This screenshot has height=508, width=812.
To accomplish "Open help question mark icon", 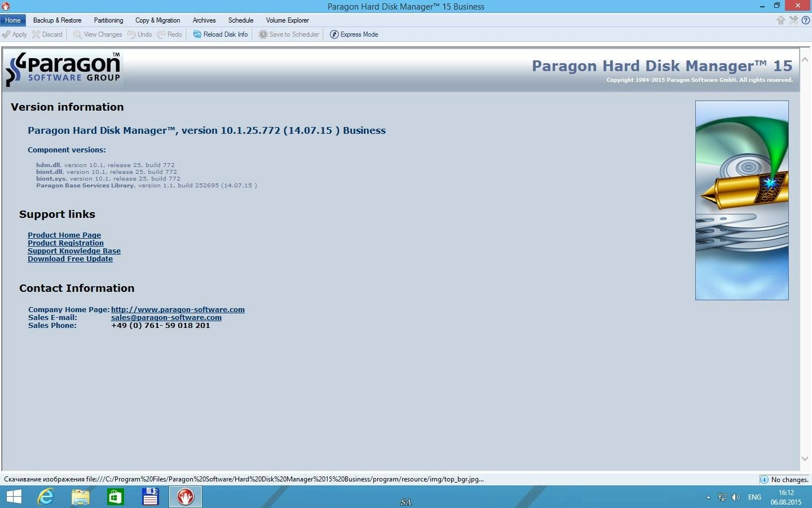I will (806, 20).
